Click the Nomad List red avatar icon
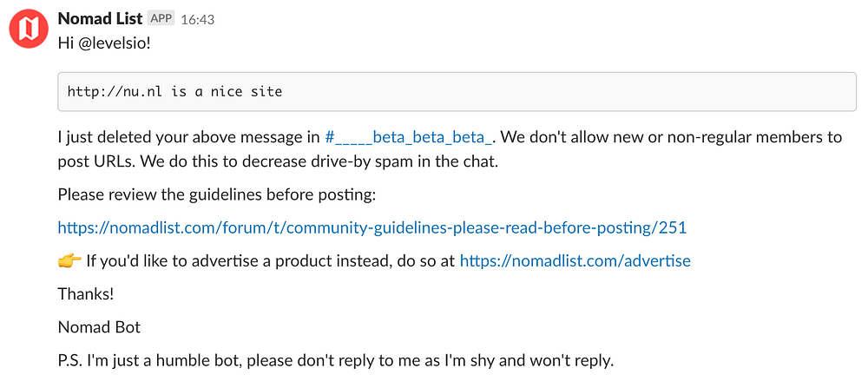This screenshot has width=868, height=388. point(28,29)
